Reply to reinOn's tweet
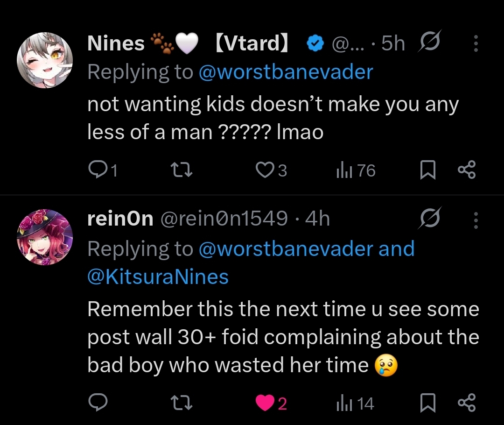The height and width of the screenshot is (425, 504). coord(98,403)
